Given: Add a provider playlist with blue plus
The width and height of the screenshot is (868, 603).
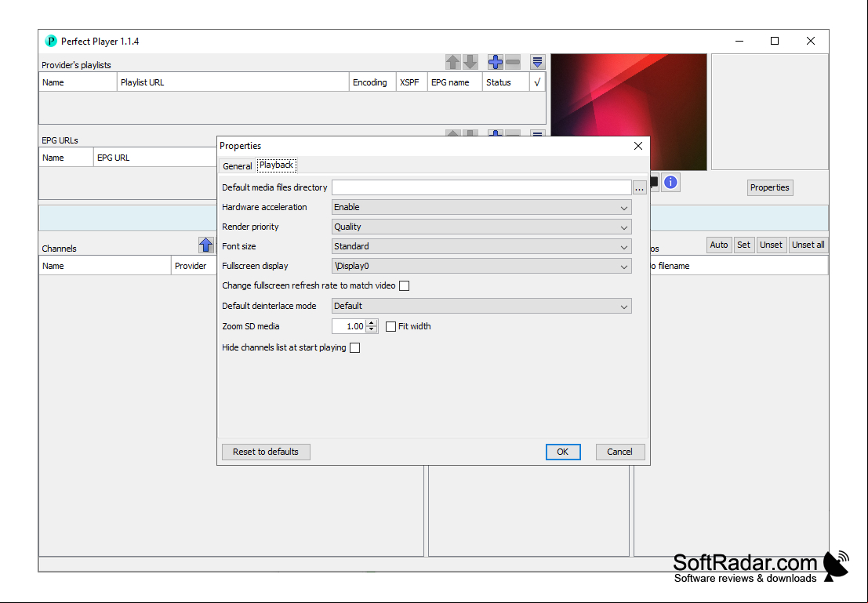Looking at the screenshot, I should point(496,62).
